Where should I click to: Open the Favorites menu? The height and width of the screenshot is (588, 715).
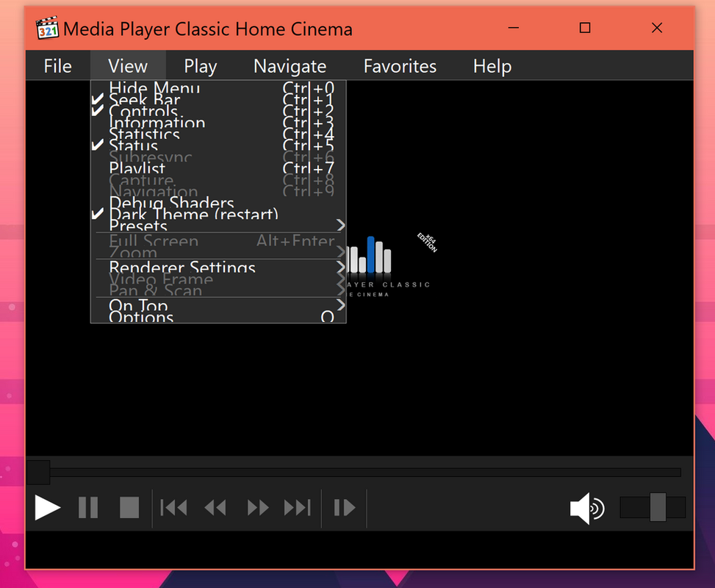[400, 66]
